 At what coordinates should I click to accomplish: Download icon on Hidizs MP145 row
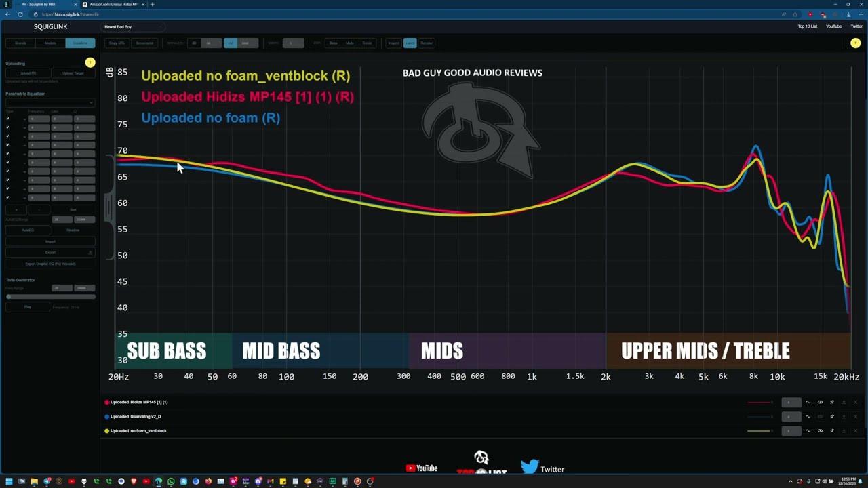click(x=844, y=402)
